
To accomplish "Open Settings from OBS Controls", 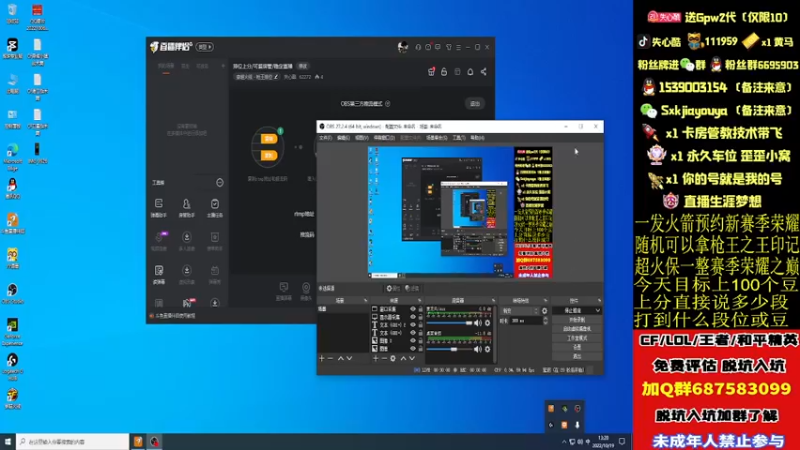I will click(577, 347).
